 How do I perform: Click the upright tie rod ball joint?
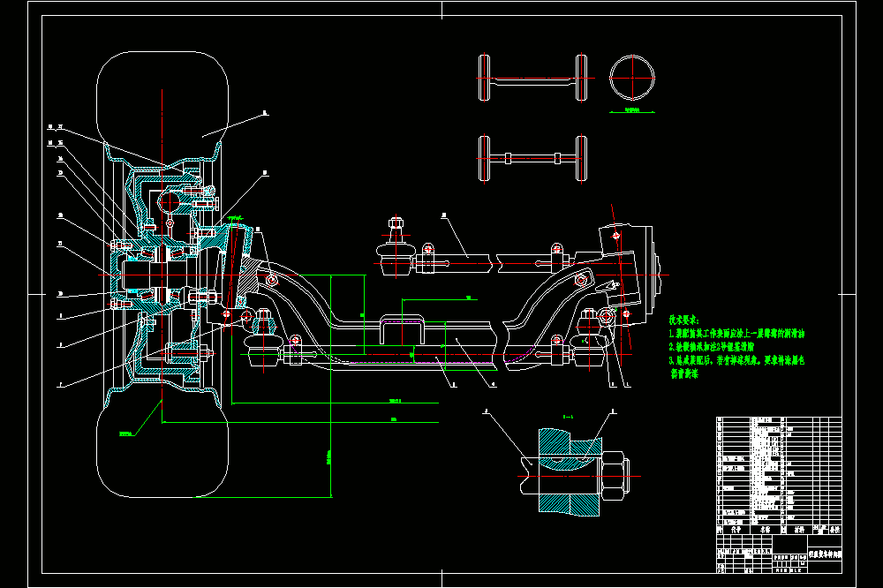click(396, 246)
